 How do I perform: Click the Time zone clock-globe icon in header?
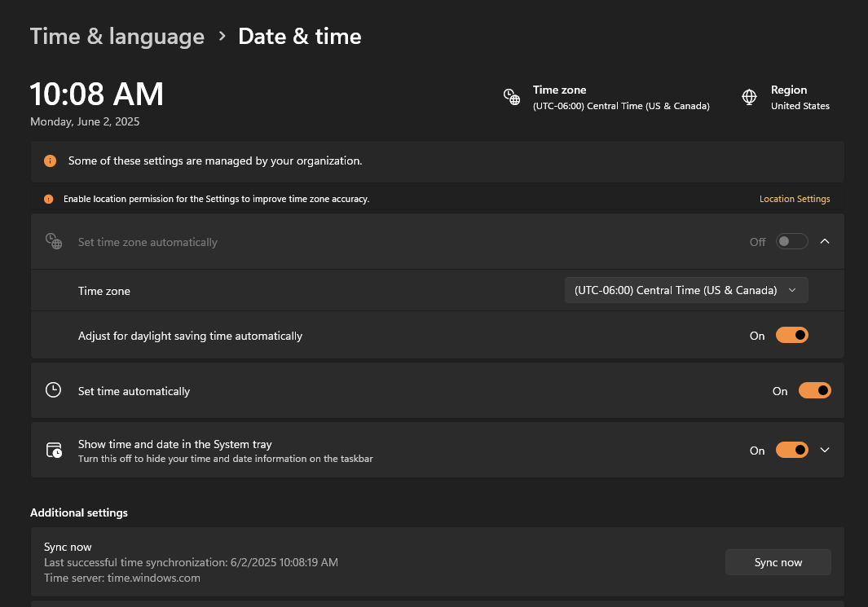(x=512, y=97)
